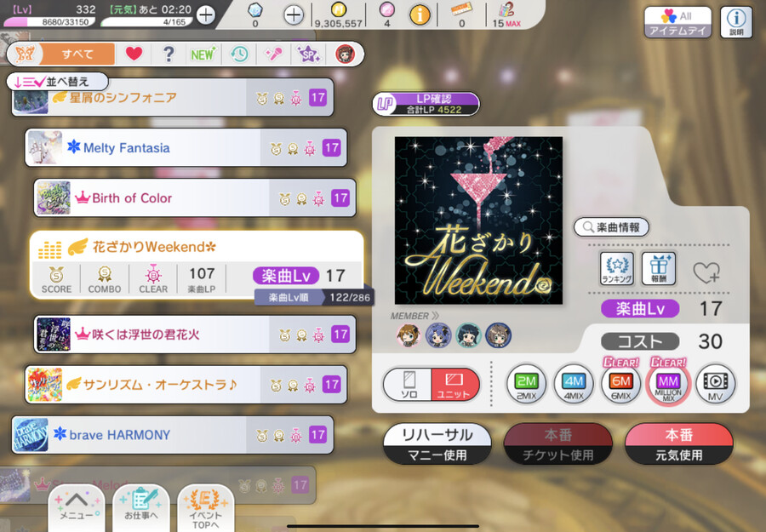Tap the gold money coin icon
Viewport: 766px width, 532px height.
pyautogui.click(x=338, y=9)
